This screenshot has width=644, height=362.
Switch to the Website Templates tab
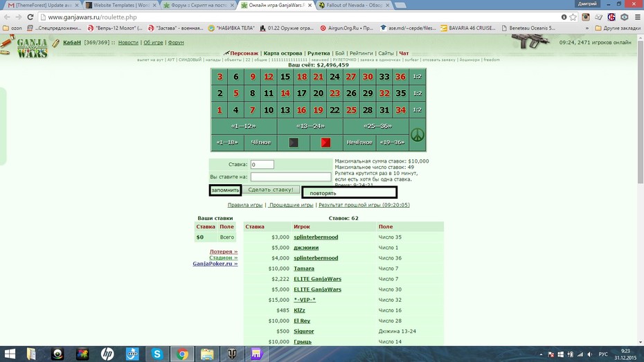point(120,6)
